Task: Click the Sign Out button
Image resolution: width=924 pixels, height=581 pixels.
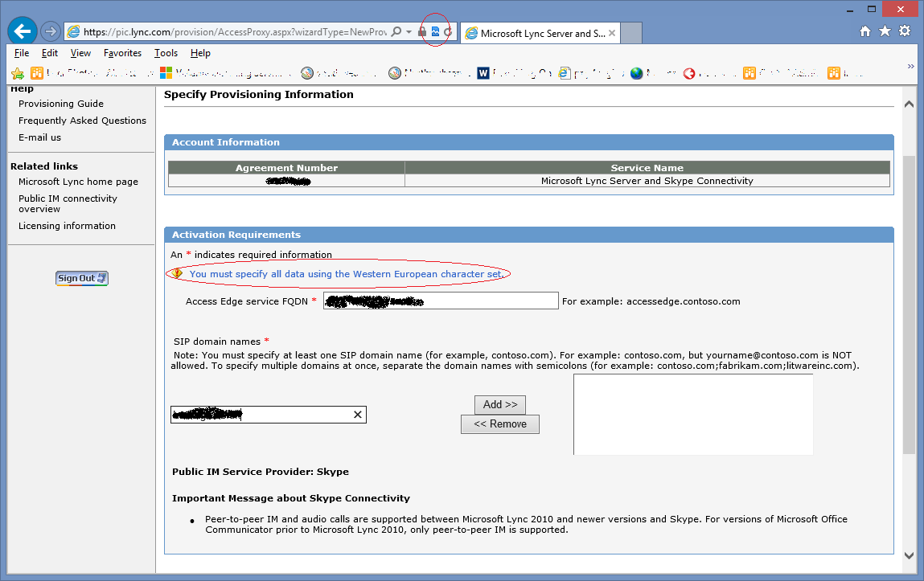Action: click(82, 278)
